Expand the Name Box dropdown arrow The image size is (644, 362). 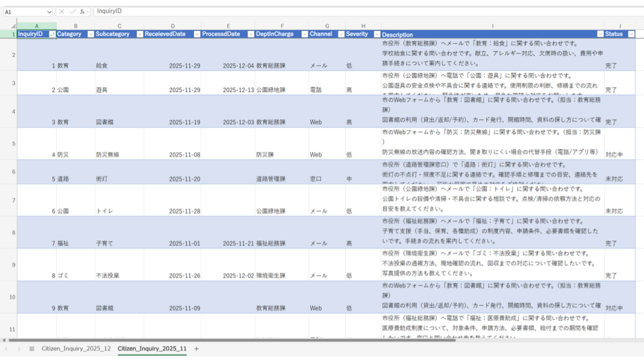(50, 12)
